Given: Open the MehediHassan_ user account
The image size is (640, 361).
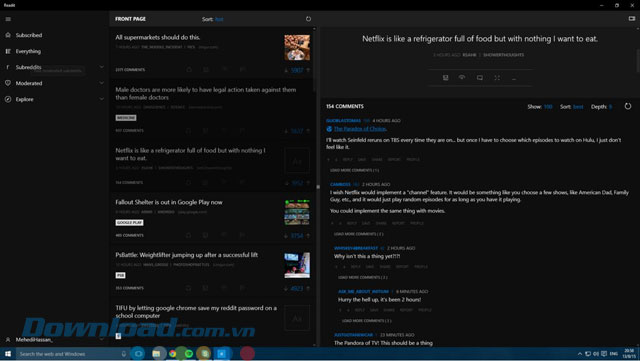Looking at the screenshot, I should pyautogui.click(x=34, y=339).
